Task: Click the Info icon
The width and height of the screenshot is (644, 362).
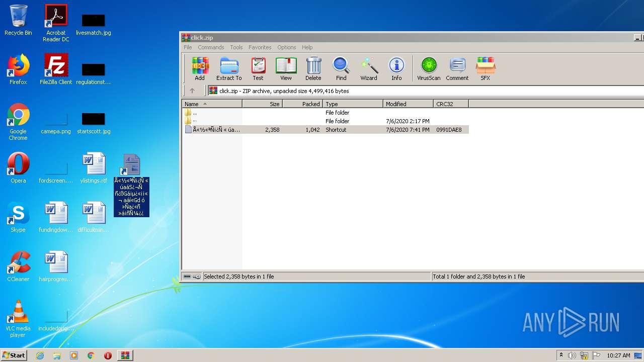Action: pyautogui.click(x=396, y=69)
